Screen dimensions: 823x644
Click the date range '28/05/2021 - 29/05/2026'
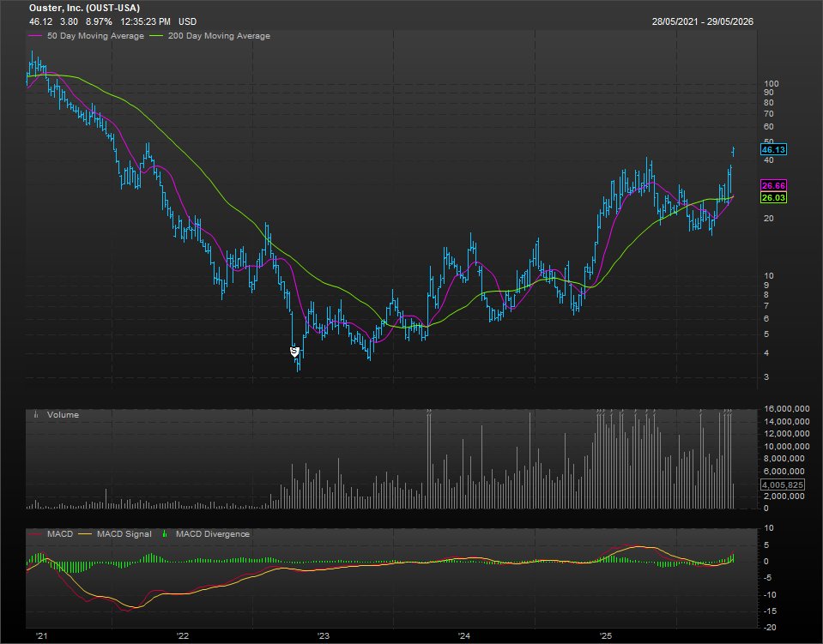pyautogui.click(x=702, y=21)
